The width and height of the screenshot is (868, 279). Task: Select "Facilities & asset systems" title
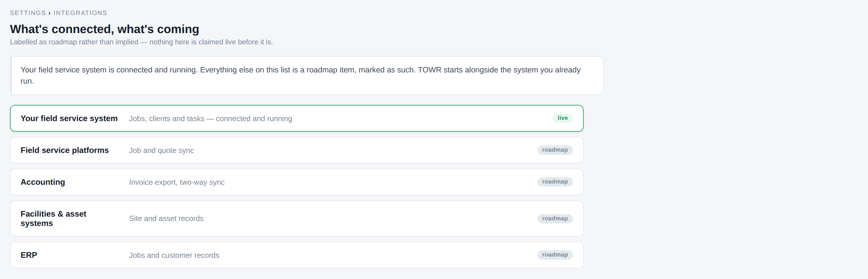[54, 218]
